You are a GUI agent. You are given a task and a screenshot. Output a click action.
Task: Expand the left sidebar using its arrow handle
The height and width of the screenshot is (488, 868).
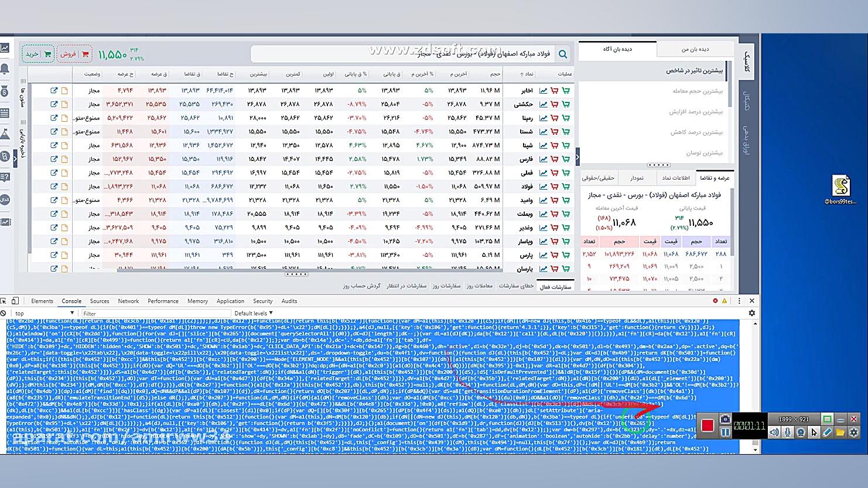click(x=15, y=158)
